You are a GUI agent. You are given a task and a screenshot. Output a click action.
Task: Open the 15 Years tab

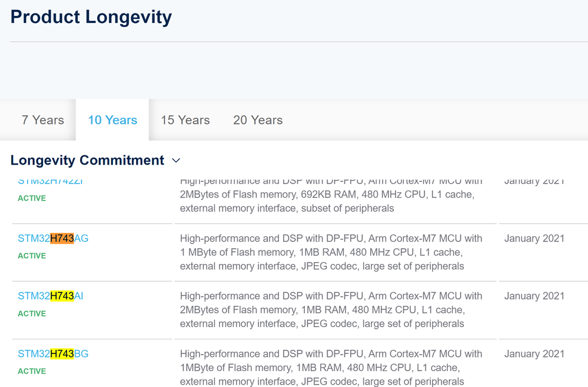coord(185,120)
